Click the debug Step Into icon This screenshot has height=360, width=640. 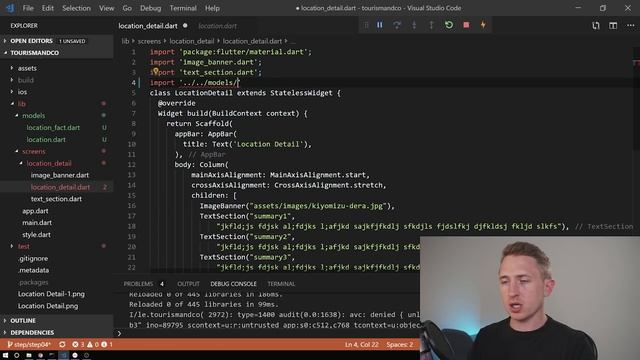(414, 25)
